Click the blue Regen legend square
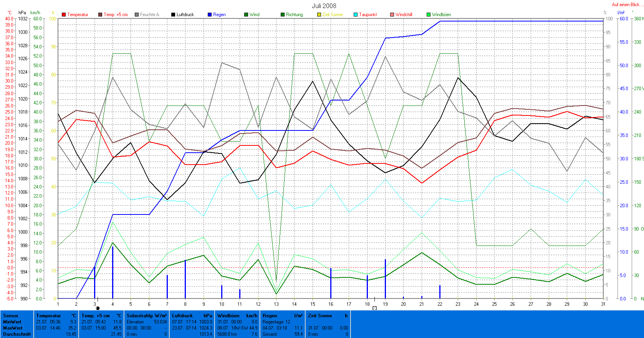This screenshot has width=644, height=338. (x=210, y=15)
